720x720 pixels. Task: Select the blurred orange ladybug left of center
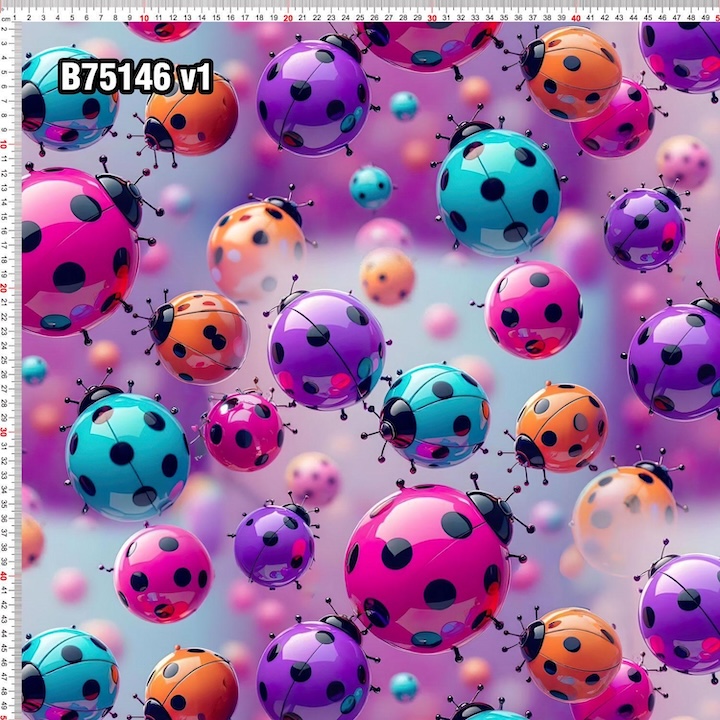[256, 249]
